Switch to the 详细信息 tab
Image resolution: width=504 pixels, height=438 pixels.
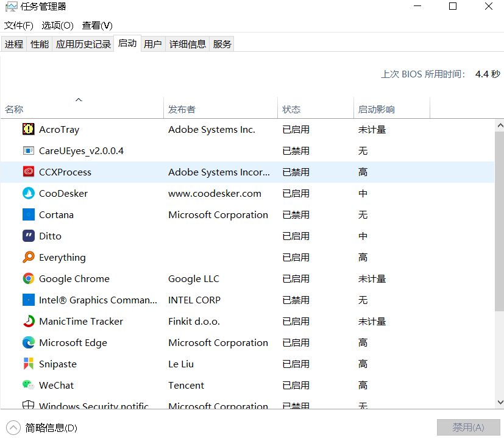tap(187, 44)
